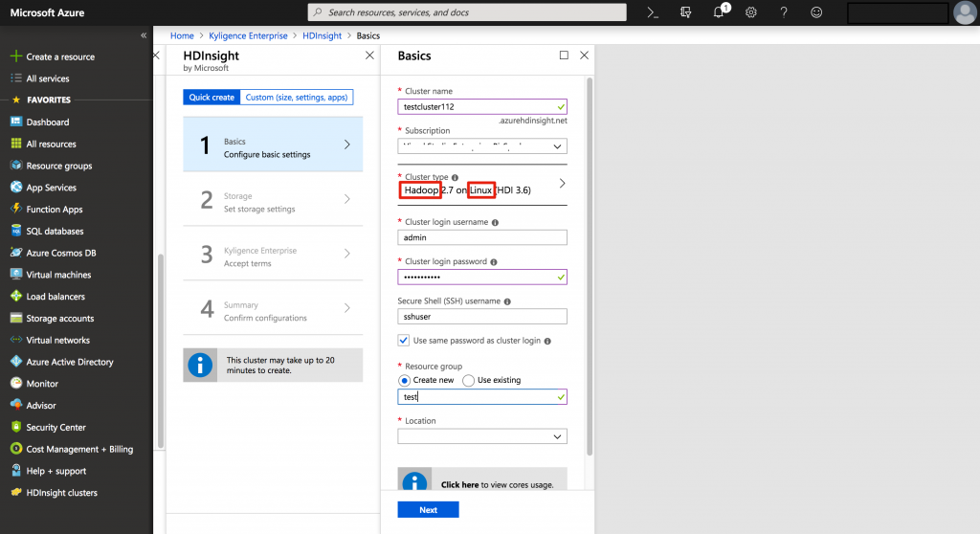Click the info icon next to Cluster login password

tap(494, 262)
